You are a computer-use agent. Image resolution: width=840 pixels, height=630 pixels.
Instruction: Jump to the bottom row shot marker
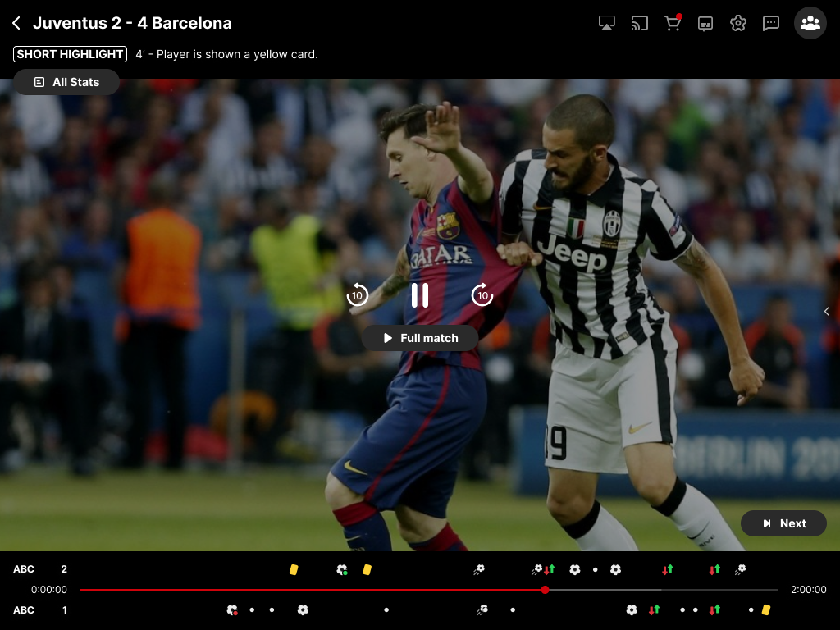tap(482, 609)
